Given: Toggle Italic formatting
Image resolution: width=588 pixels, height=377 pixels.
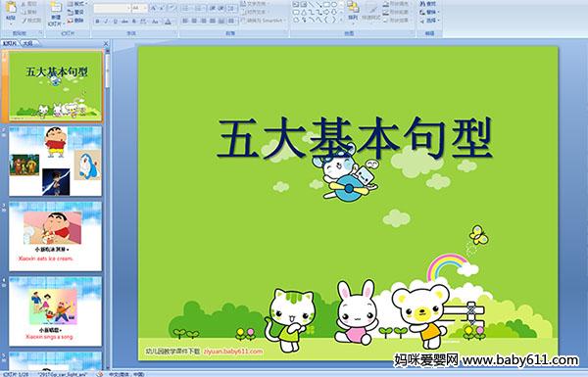Looking at the screenshot, I should point(106,22).
